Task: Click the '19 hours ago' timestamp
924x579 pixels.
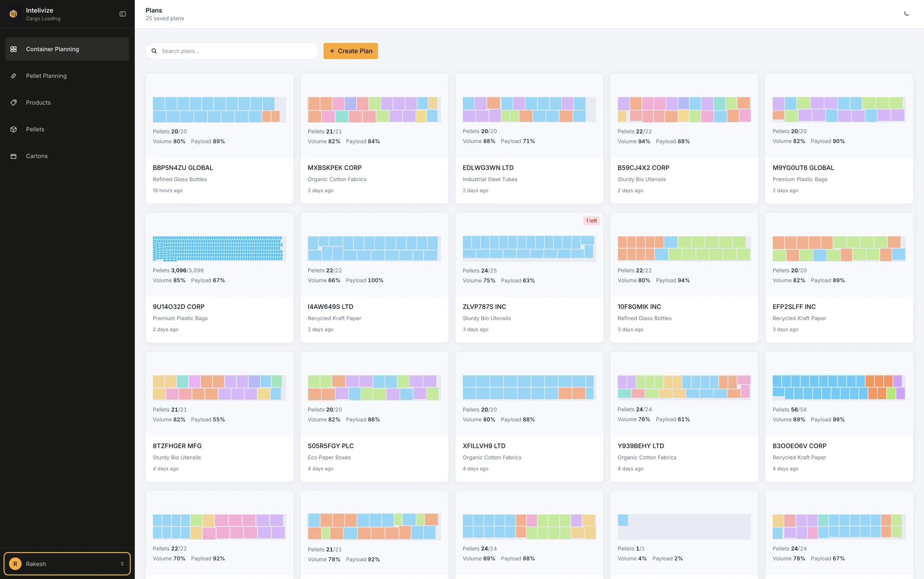Action: click(167, 190)
